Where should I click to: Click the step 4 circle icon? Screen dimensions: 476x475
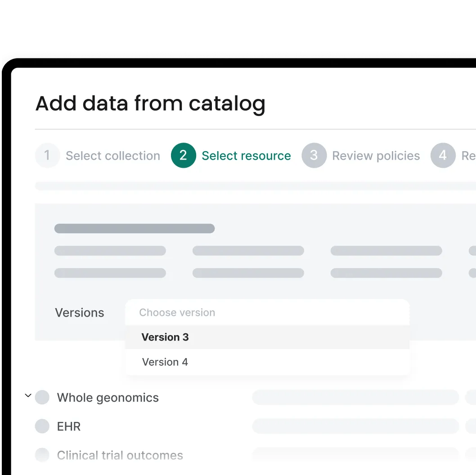pos(443,155)
